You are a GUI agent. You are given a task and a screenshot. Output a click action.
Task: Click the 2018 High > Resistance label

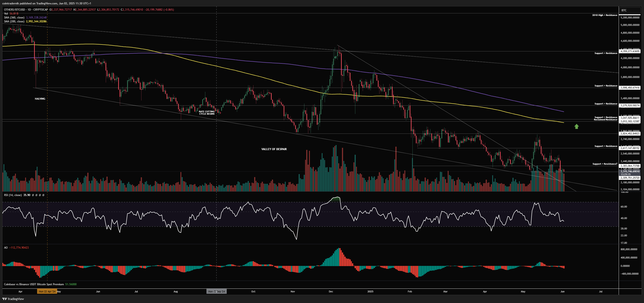click(x=605, y=15)
